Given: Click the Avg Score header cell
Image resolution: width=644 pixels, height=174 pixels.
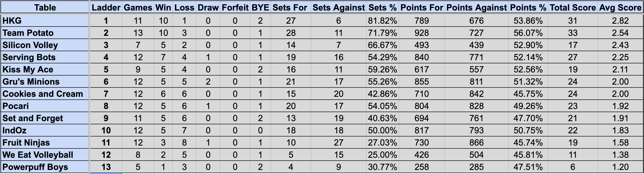Looking at the screenshot, I should click(620, 7).
